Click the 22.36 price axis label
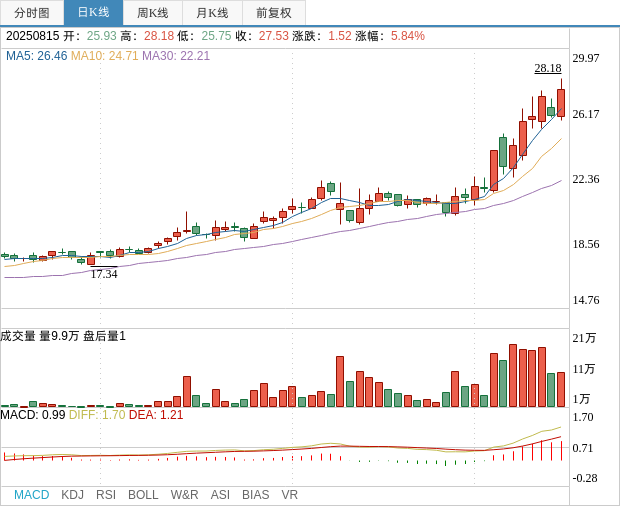The height and width of the screenshot is (506, 620). coord(586,179)
